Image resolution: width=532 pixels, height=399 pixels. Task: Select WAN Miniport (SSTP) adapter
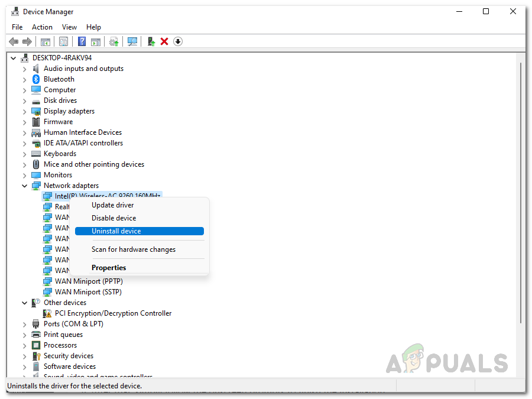coord(88,292)
